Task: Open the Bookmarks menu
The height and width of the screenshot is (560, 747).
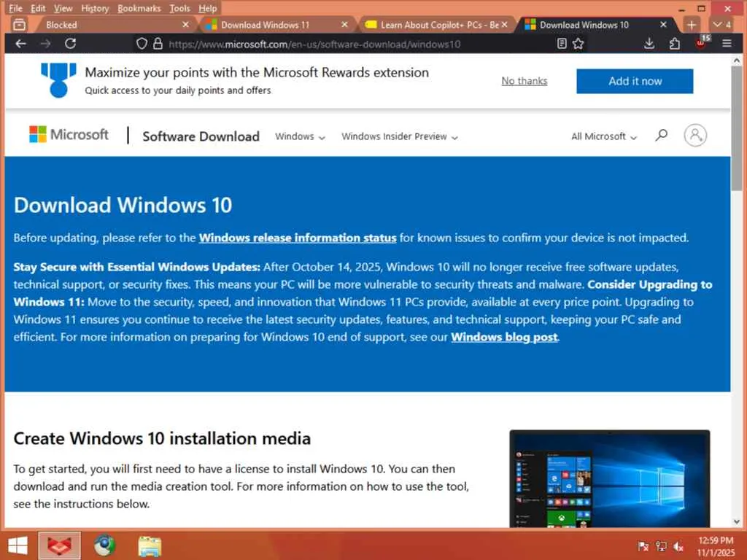Action: tap(139, 8)
